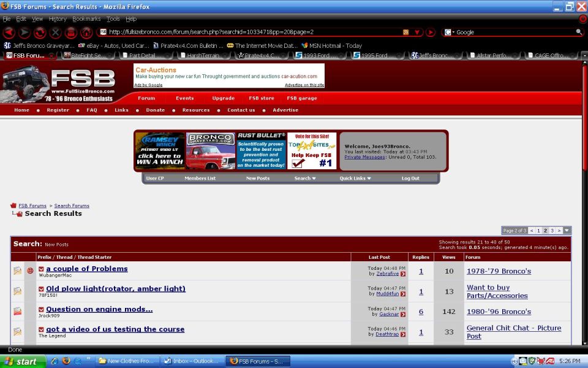Click Private Messages link in welcome box
The image size is (588, 368).
tap(364, 157)
